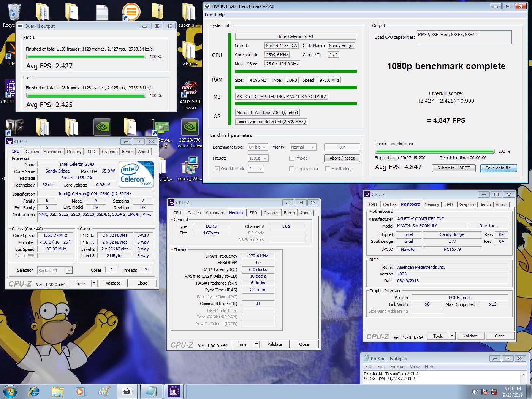
Task: Launch the orange round shortcut icon on the desktop
Action: pyautogui.click(x=131, y=11)
